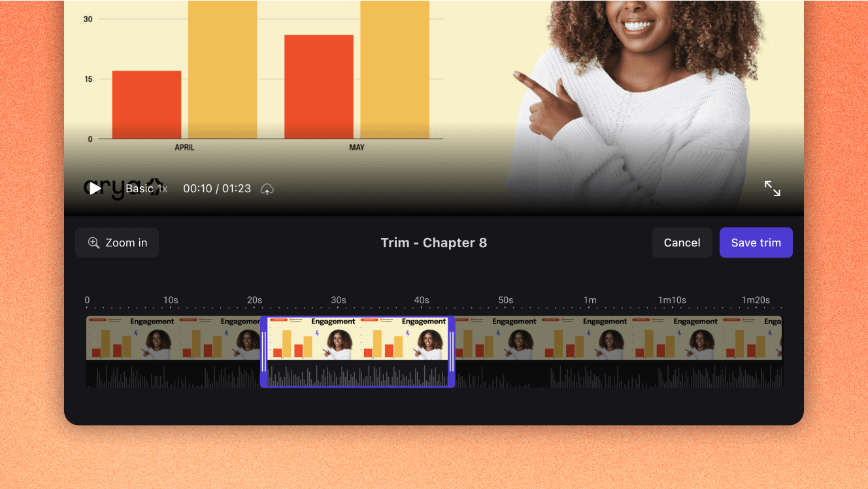Cancel the trim operation
The image size is (868, 489).
click(682, 243)
